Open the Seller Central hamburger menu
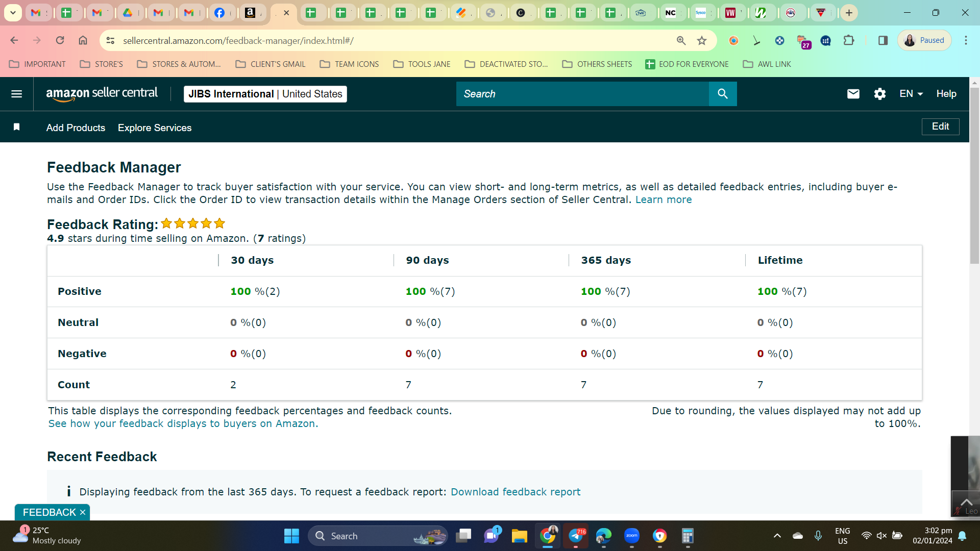 coord(16,94)
